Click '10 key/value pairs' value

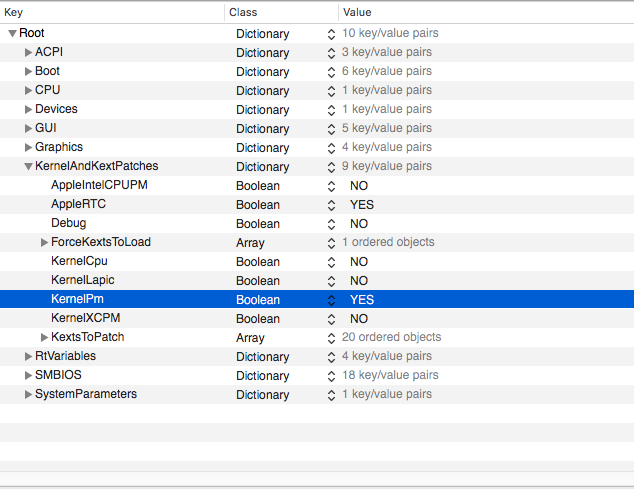(x=390, y=33)
